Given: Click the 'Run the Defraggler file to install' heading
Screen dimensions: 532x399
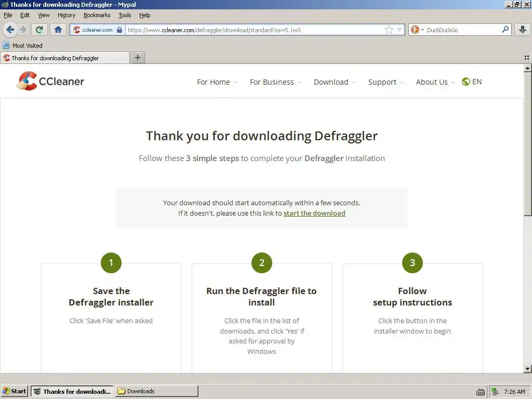Looking at the screenshot, I should pos(261,297).
